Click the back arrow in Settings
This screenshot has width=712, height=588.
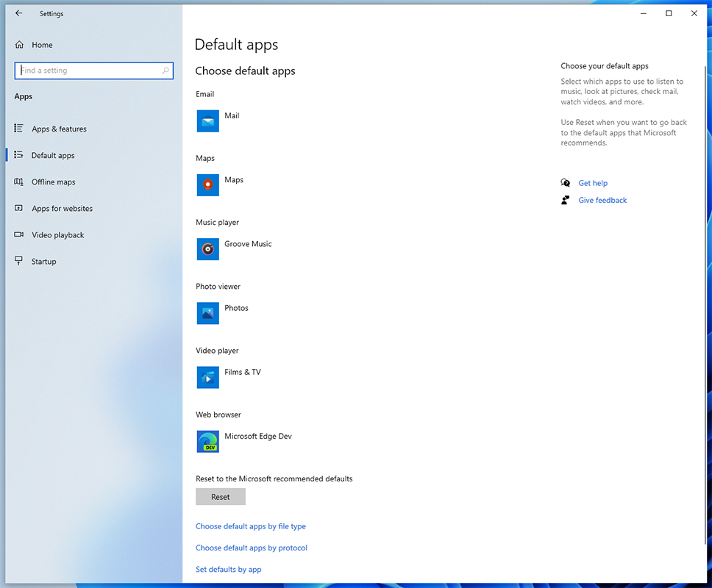(19, 13)
